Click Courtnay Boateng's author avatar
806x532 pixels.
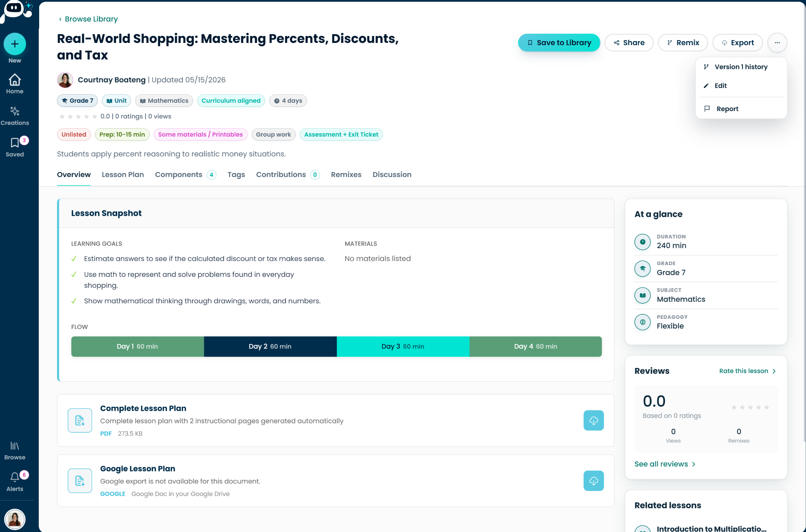(65, 80)
